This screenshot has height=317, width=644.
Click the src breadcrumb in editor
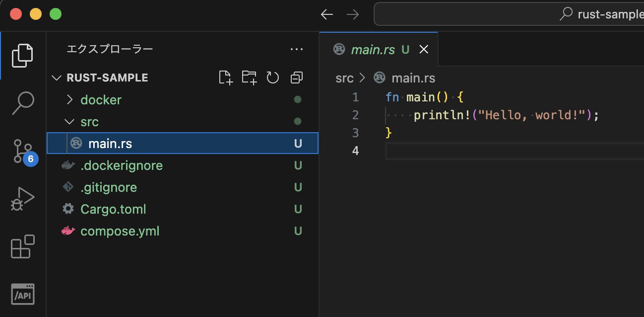point(344,78)
